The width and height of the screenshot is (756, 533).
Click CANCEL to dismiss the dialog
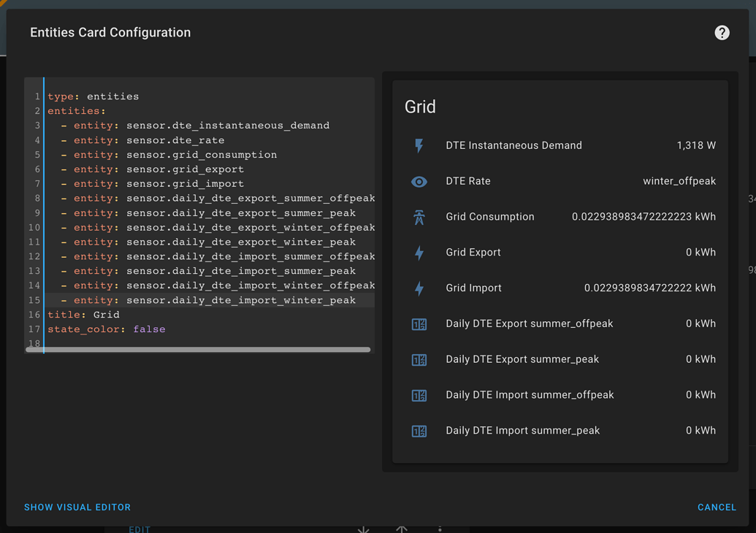[717, 507]
